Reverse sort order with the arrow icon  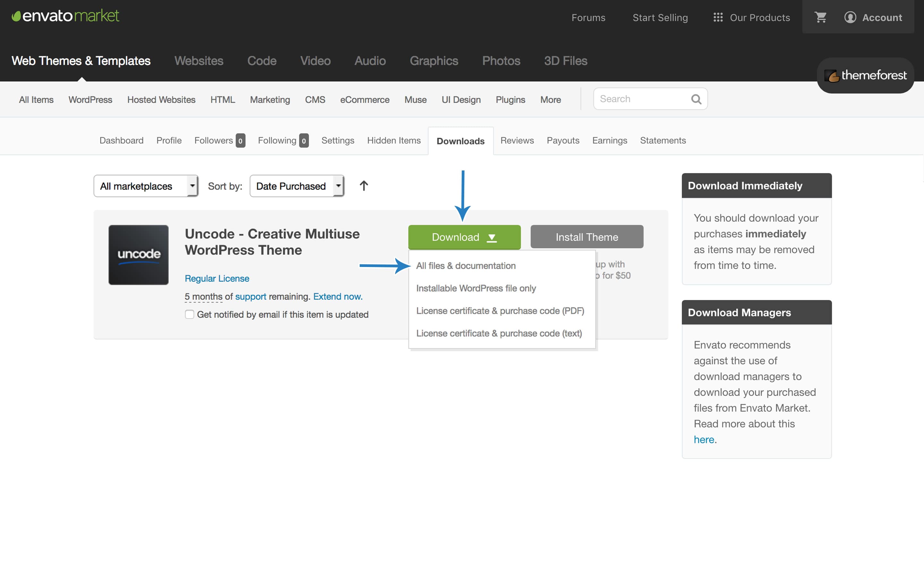point(364,186)
